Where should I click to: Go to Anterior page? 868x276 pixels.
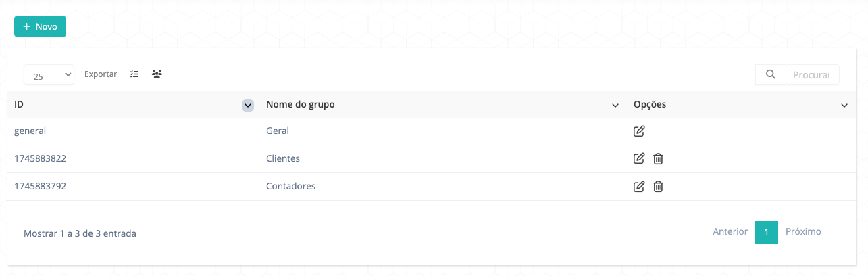[730, 231]
